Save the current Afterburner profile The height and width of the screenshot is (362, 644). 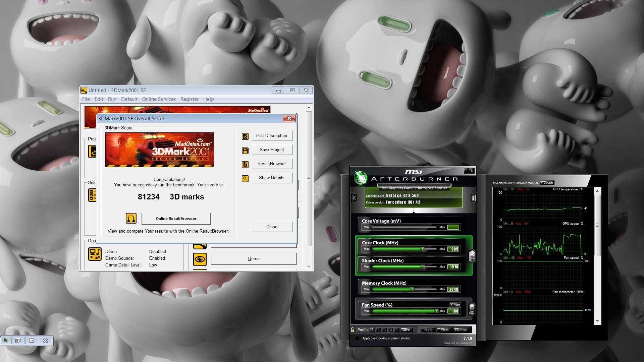point(406,330)
